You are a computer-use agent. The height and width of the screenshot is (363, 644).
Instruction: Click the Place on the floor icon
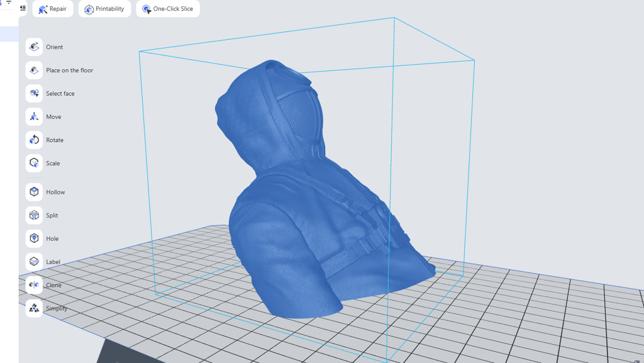(x=34, y=70)
